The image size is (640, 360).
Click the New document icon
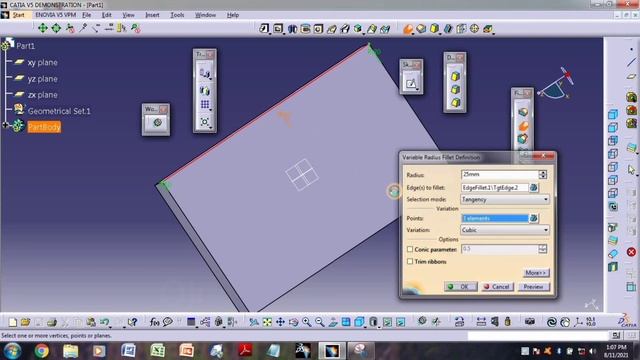[13, 322]
